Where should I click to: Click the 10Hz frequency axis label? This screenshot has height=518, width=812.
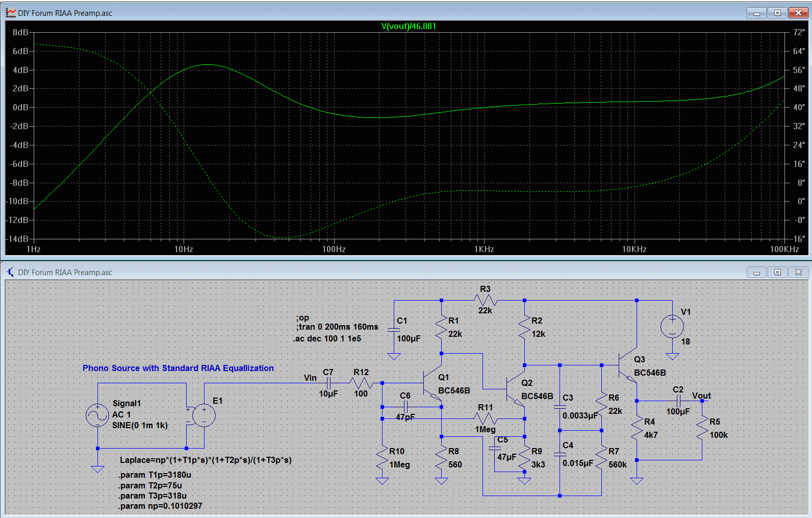point(184,249)
